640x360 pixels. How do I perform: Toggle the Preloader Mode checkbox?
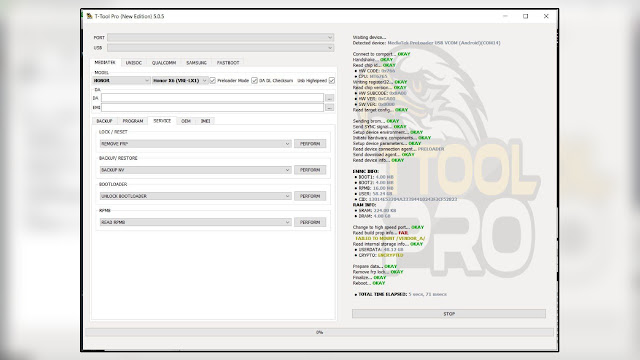click(x=213, y=80)
